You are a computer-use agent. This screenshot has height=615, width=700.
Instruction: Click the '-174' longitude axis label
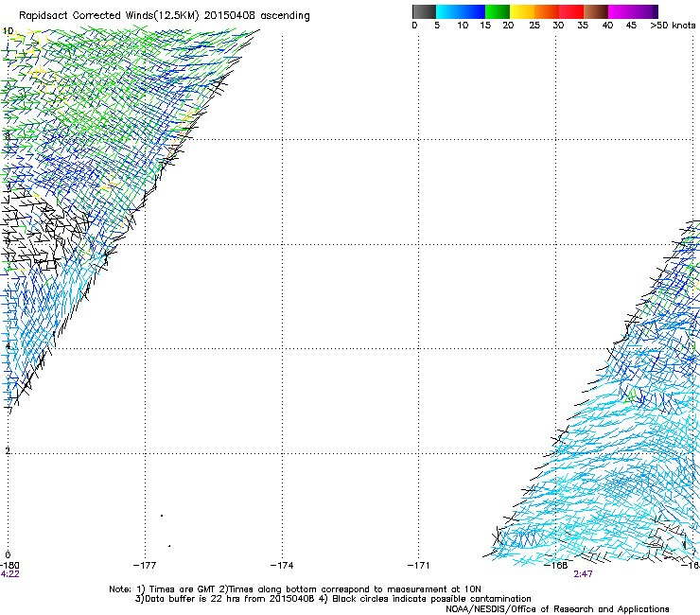pos(282,566)
